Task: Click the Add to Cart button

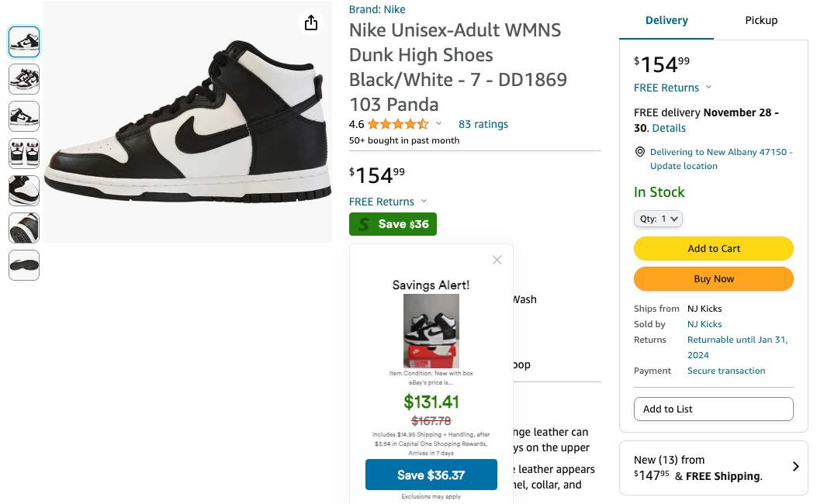Action: coord(713,249)
